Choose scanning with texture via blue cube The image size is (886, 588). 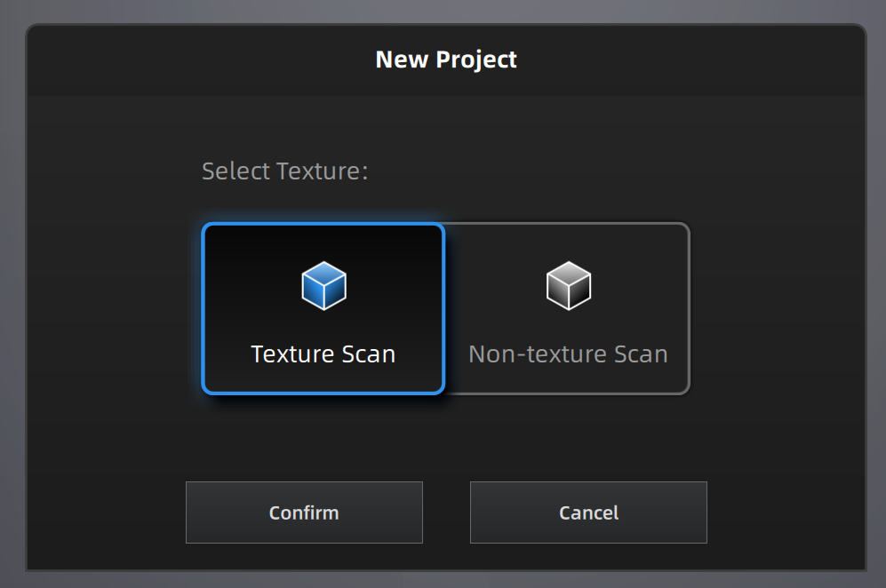click(x=323, y=286)
